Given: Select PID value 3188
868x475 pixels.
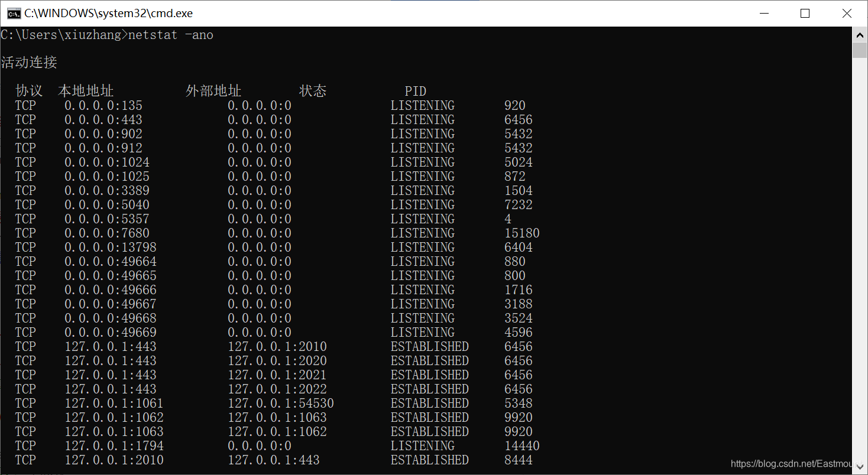Looking at the screenshot, I should pos(519,304).
